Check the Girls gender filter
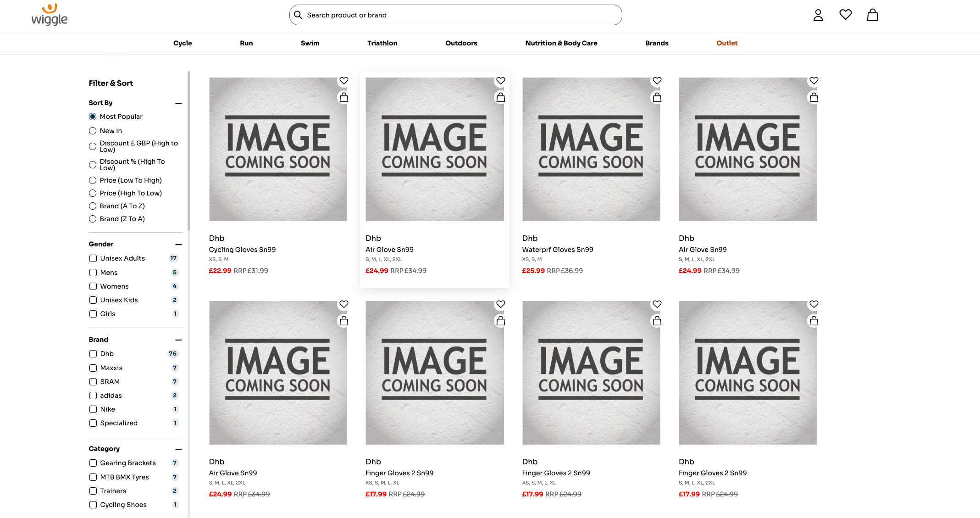 pos(93,314)
